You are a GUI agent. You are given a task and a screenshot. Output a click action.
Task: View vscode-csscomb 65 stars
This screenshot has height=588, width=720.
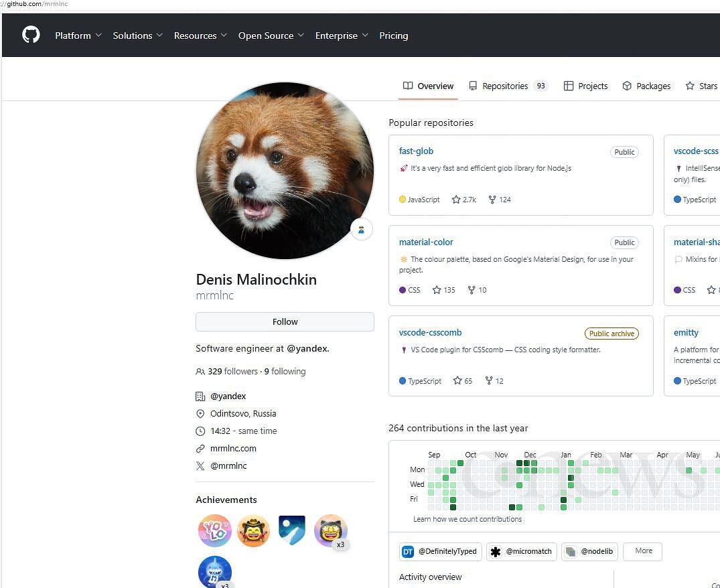pos(462,381)
